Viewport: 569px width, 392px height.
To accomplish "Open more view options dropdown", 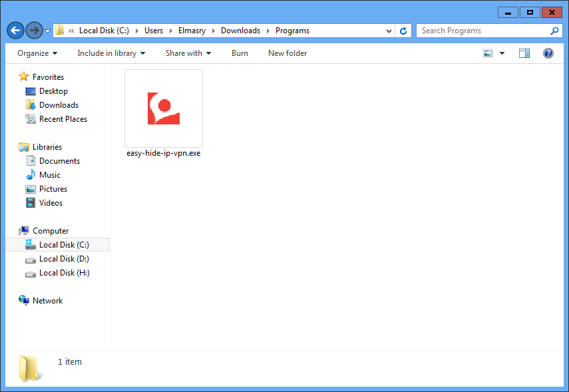I will tap(502, 53).
